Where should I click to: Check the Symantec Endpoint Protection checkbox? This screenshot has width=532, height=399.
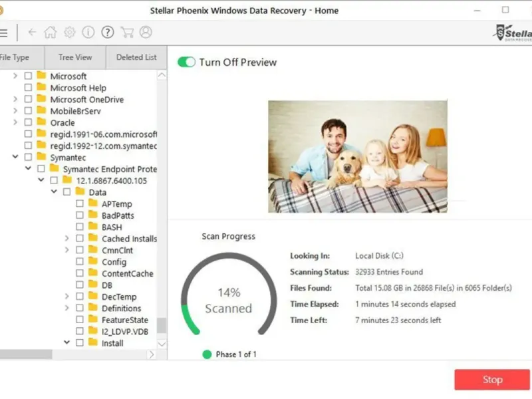click(x=41, y=169)
